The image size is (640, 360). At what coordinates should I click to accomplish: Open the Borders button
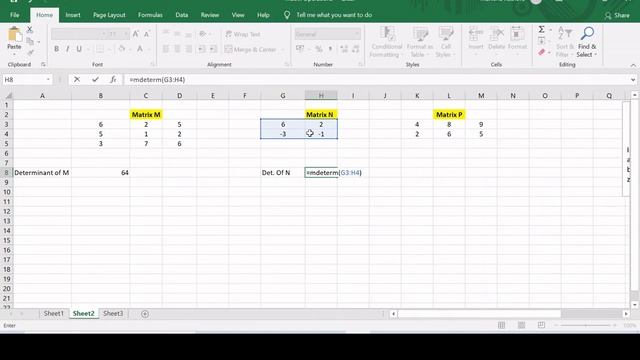point(100,49)
